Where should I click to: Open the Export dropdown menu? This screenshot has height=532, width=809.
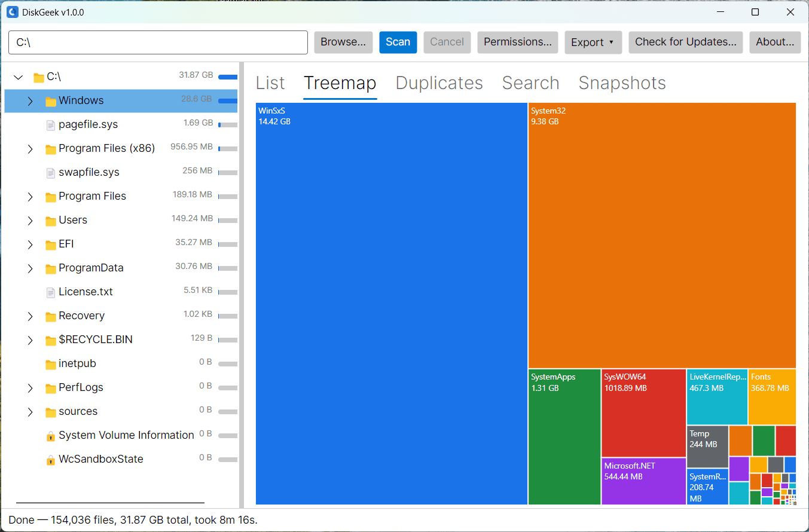[593, 42]
